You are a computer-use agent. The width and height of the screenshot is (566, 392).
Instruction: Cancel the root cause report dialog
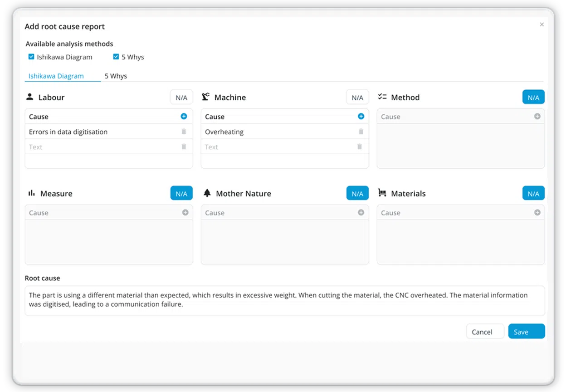point(485,332)
